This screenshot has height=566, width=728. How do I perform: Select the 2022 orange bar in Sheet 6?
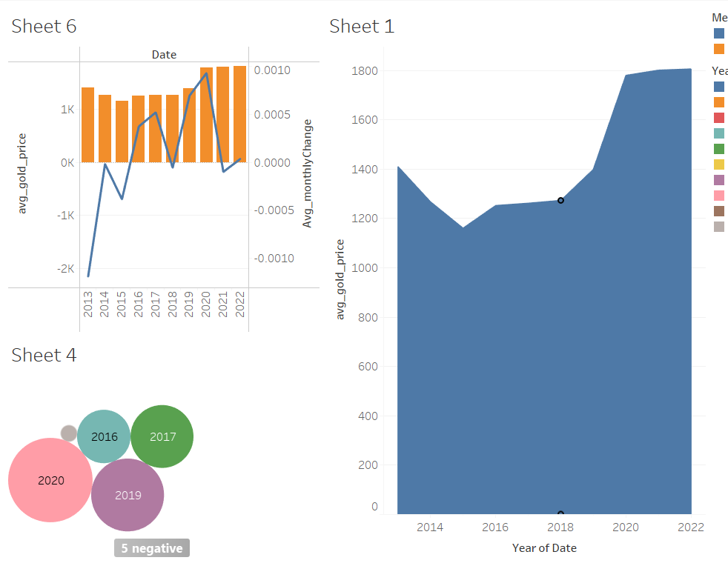[239, 114]
